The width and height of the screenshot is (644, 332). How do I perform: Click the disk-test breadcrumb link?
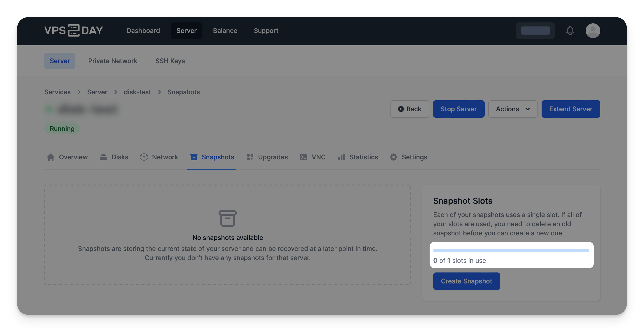click(x=137, y=92)
